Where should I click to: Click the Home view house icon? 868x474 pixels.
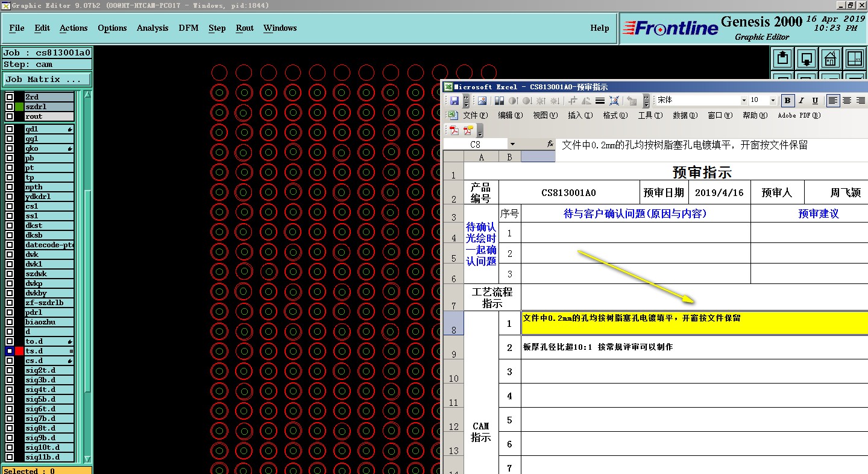click(x=830, y=58)
